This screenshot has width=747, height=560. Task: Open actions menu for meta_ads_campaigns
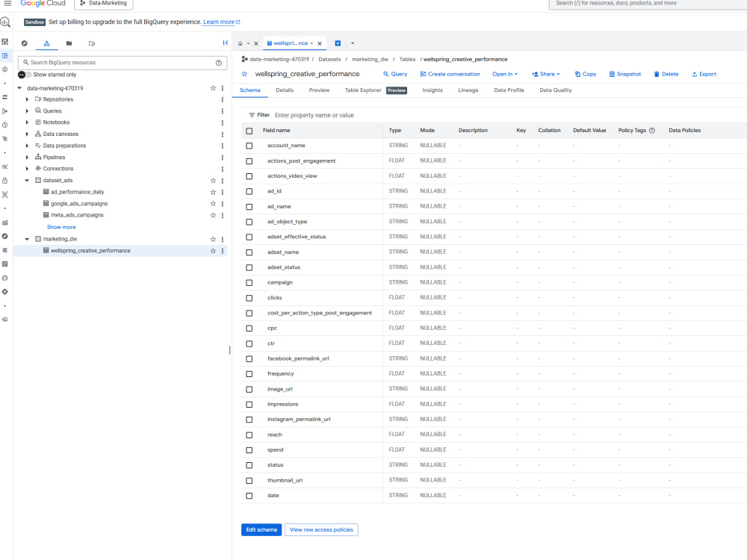223,215
